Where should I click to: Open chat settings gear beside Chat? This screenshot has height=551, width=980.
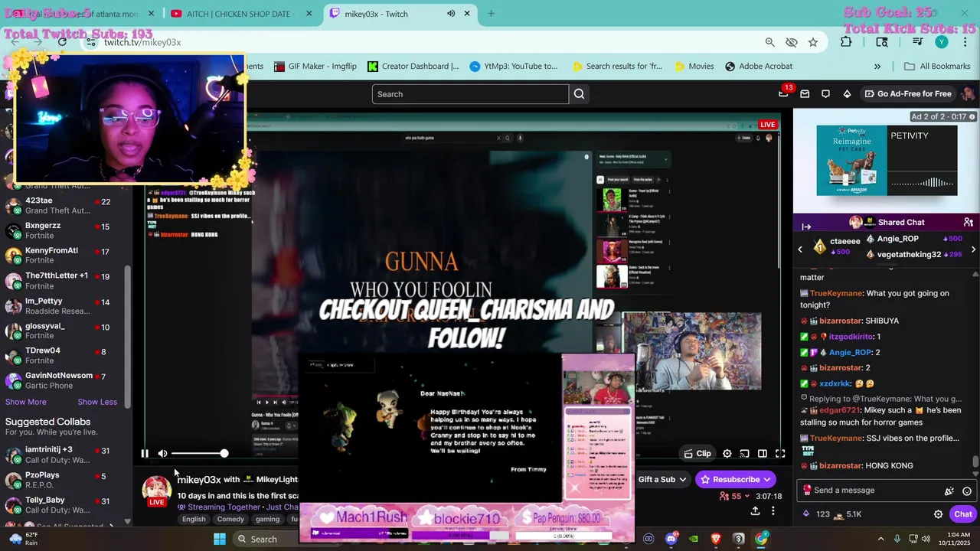939,514
